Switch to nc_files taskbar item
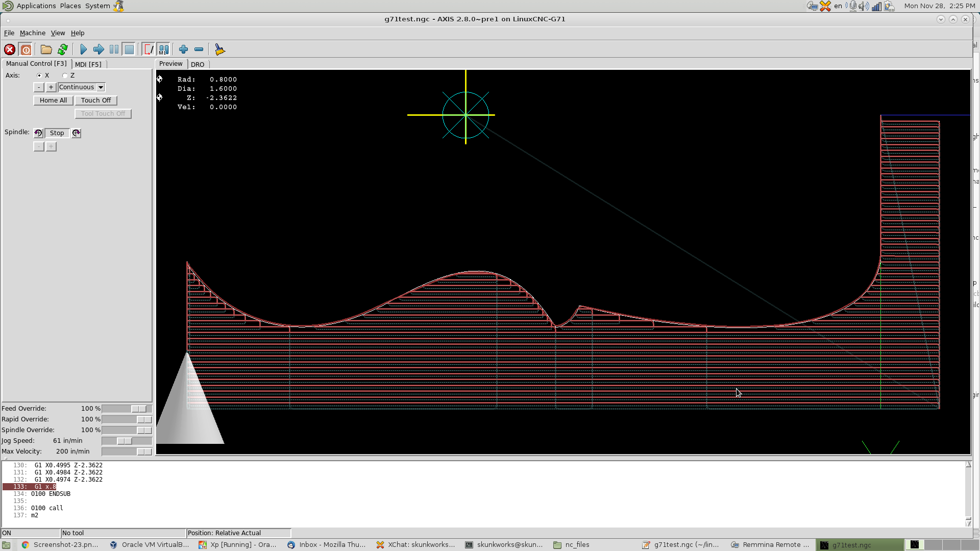The image size is (980, 551). [593, 545]
